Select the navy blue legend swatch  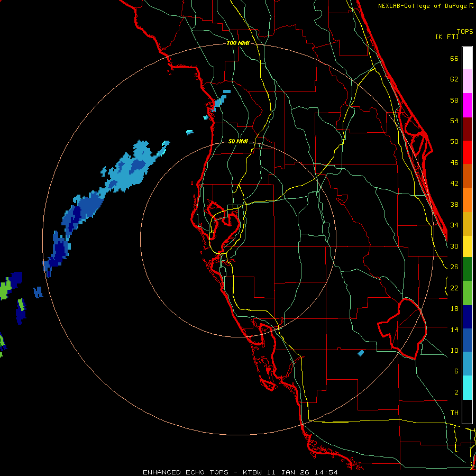[x=467, y=317]
